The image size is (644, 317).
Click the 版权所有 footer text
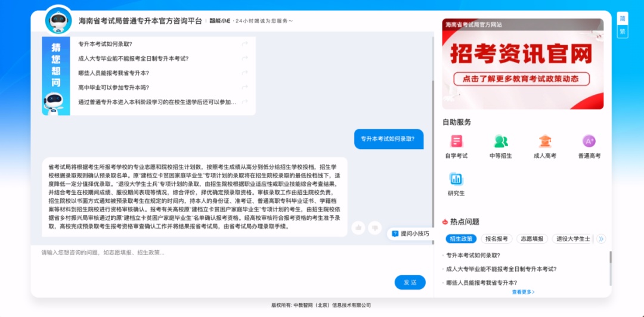click(321, 305)
